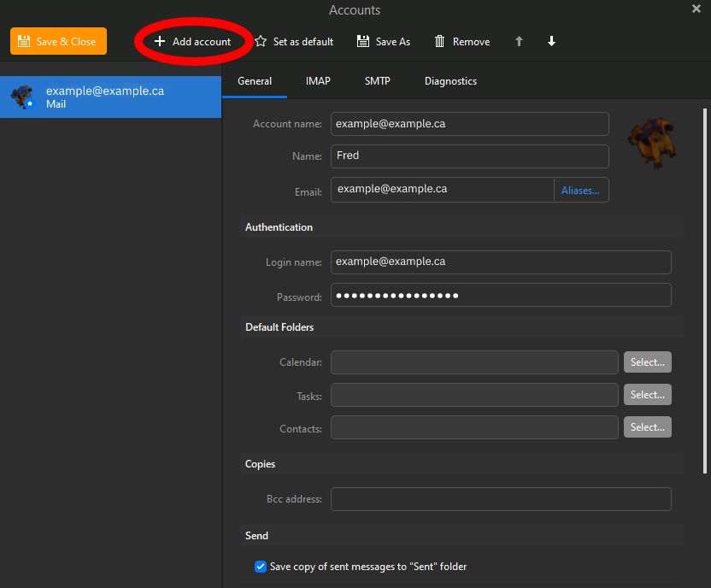The height and width of the screenshot is (588, 711).
Task: Click the Contacts folder field
Action: (474, 427)
